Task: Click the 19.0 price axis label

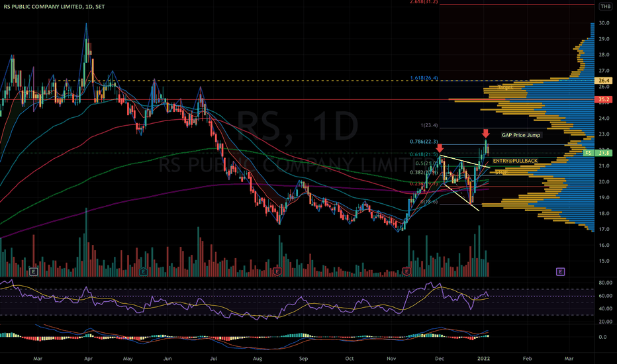Action: [x=604, y=197]
